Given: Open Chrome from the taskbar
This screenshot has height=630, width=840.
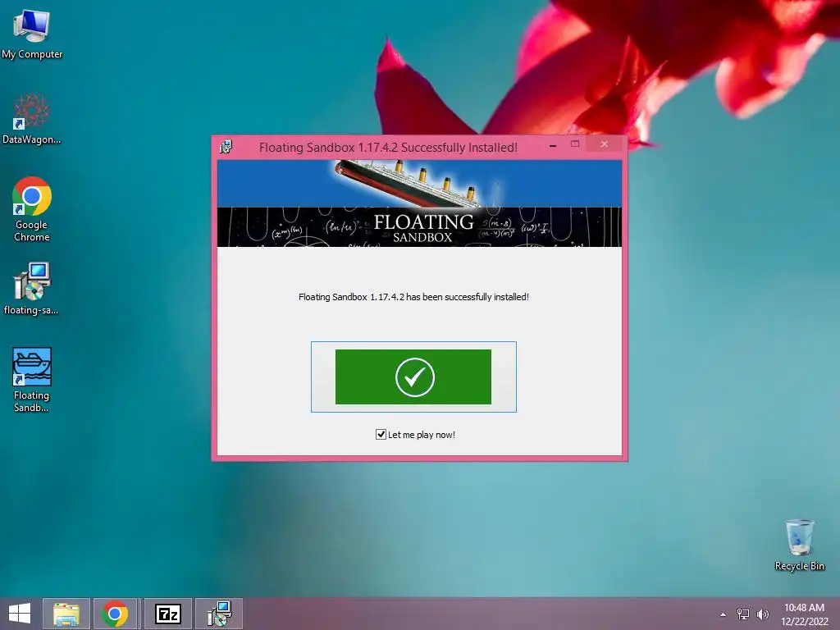Looking at the screenshot, I should (x=115, y=614).
